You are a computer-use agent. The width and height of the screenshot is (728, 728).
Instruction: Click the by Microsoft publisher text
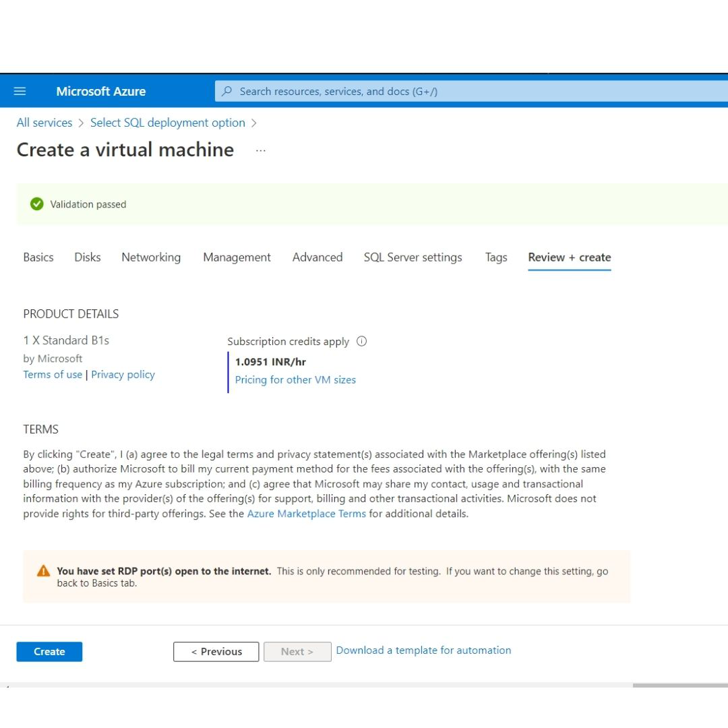(53, 359)
